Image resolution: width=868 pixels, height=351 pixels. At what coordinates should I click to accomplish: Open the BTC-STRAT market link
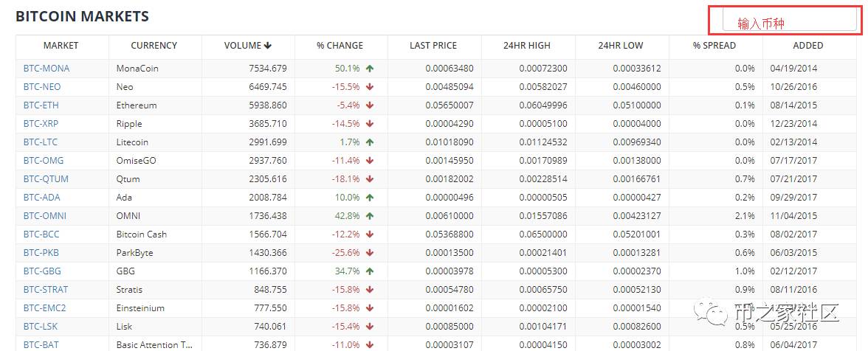[x=46, y=290]
